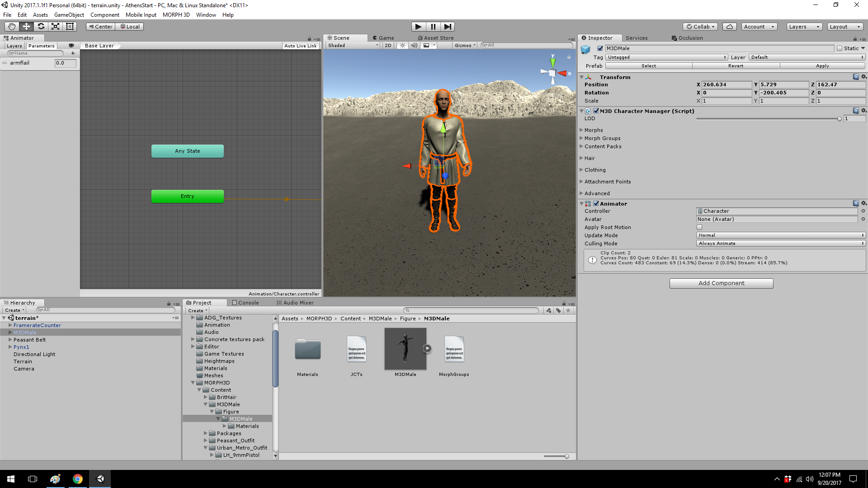Switch to the Console tab
Image resolution: width=868 pixels, height=488 pixels.
coord(245,303)
